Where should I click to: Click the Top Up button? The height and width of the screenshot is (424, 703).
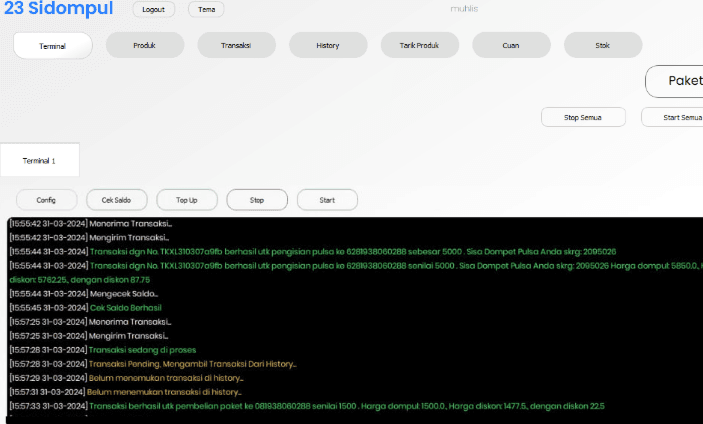[x=186, y=200]
